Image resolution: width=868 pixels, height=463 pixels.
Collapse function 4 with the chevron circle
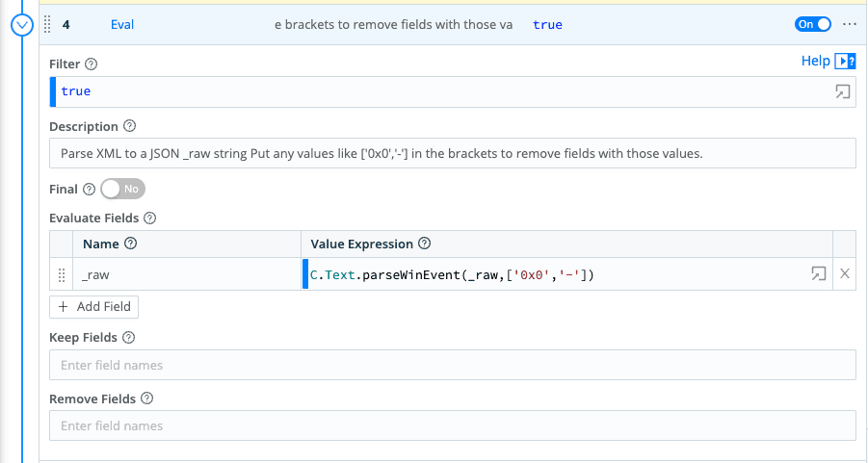coord(21,25)
